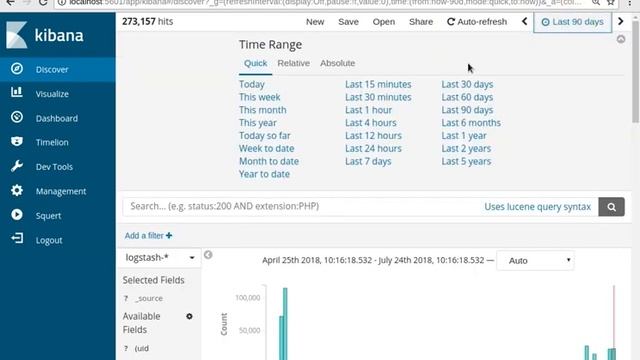Viewport: 640px width, 360px height.
Task: Click Open in top menu
Action: click(x=384, y=22)
